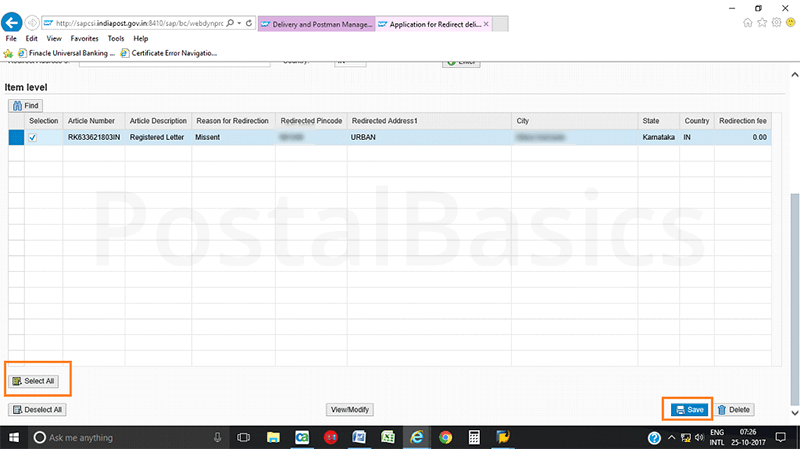Image resolution: width=800 pixels, height=449 pixels.
Task: Click the Cortana Ask me anything search box
Action: 120,438
